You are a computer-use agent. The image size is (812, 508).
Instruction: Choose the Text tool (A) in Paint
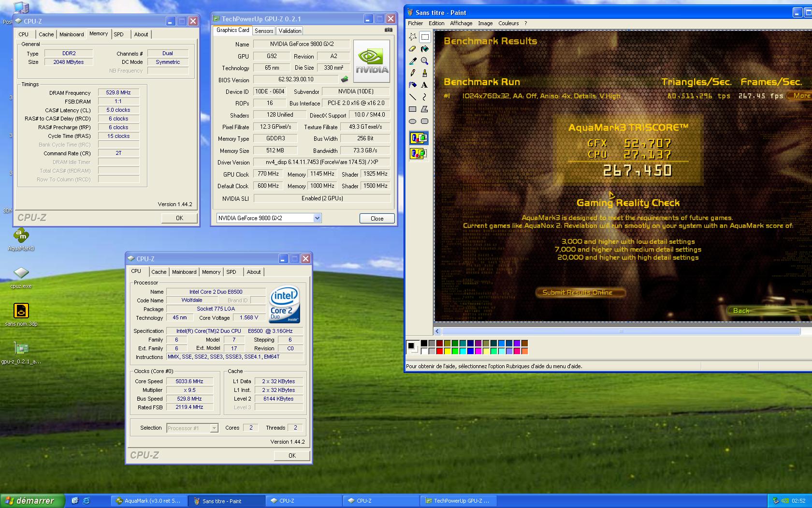click(425, 85)
